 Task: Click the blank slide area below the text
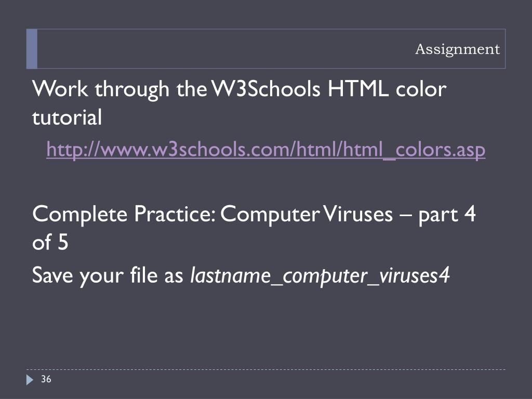(x=265, y=326)
